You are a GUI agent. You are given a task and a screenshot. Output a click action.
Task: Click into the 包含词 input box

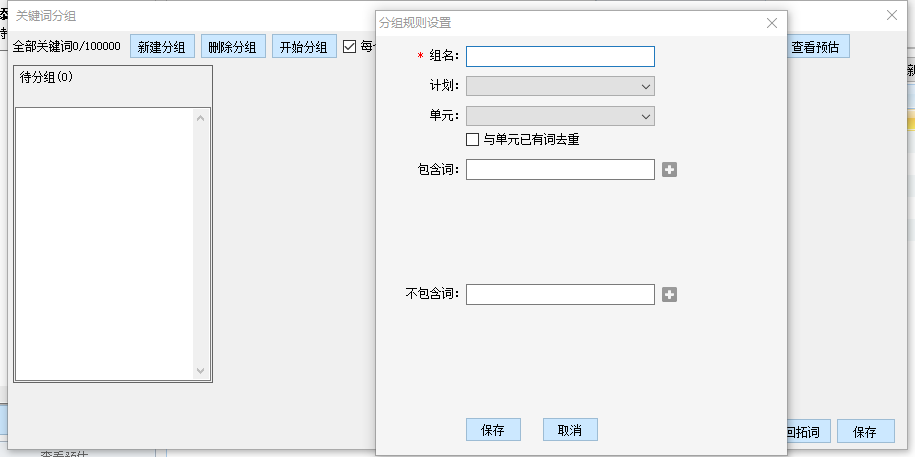click(x=560, y=170)
